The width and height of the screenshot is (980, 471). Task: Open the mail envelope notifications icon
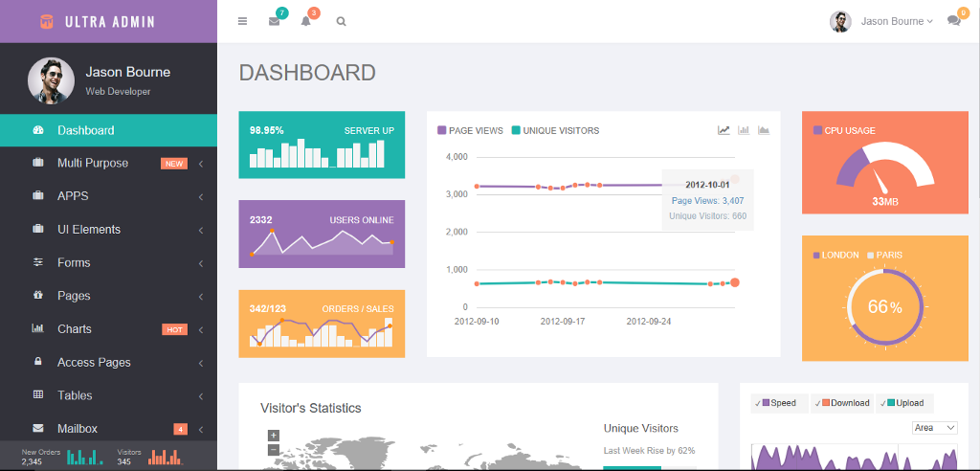pos(275,21)
